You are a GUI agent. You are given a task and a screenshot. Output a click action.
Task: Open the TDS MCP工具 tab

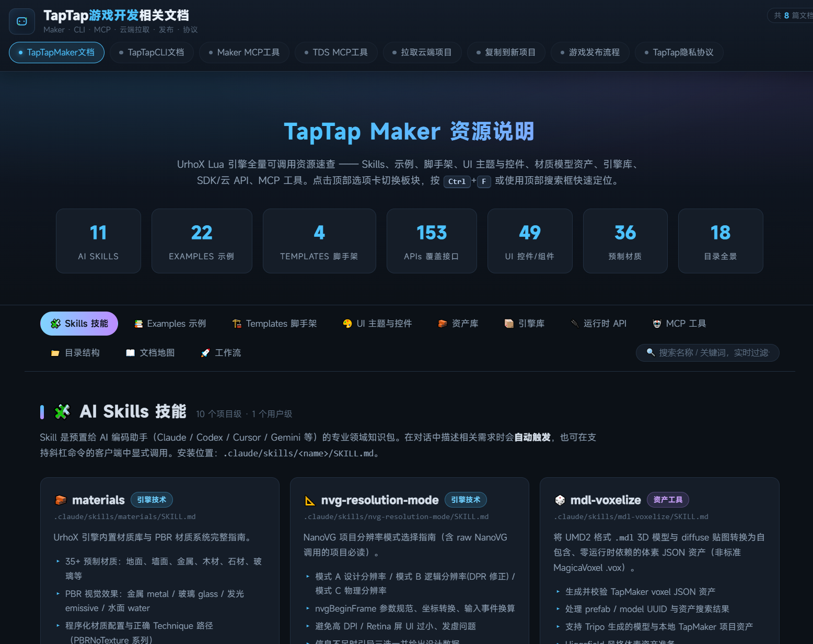(x=336, y=52)
